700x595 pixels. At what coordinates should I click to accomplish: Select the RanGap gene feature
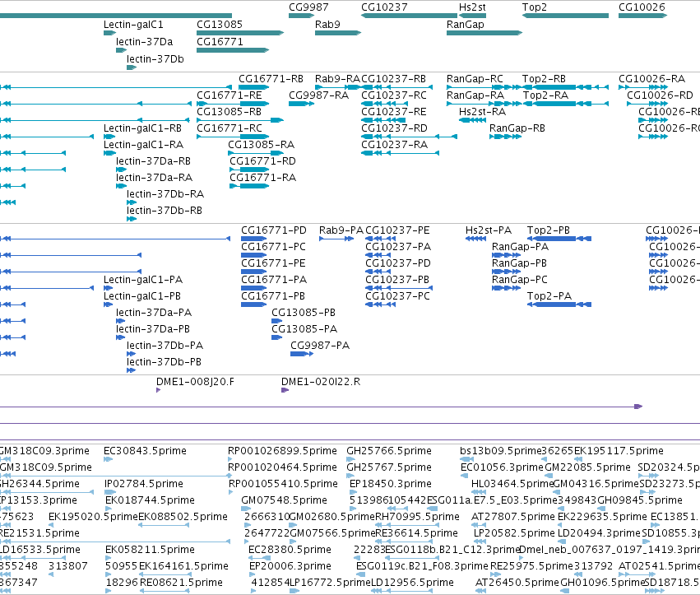pyautogui.click(x=484, y=33)
